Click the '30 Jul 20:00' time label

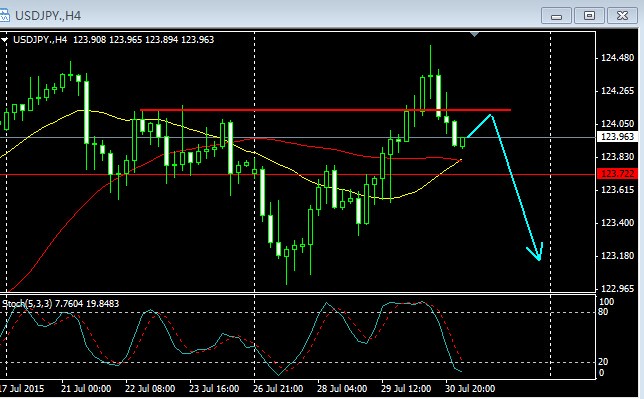click(x=470, y=389)
